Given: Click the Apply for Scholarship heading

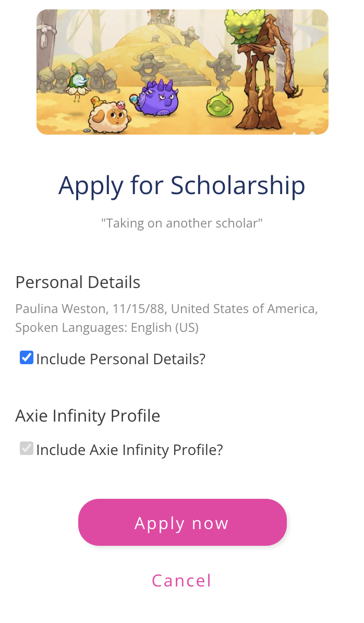Looking at the screenshot, I should pos(181,185).
